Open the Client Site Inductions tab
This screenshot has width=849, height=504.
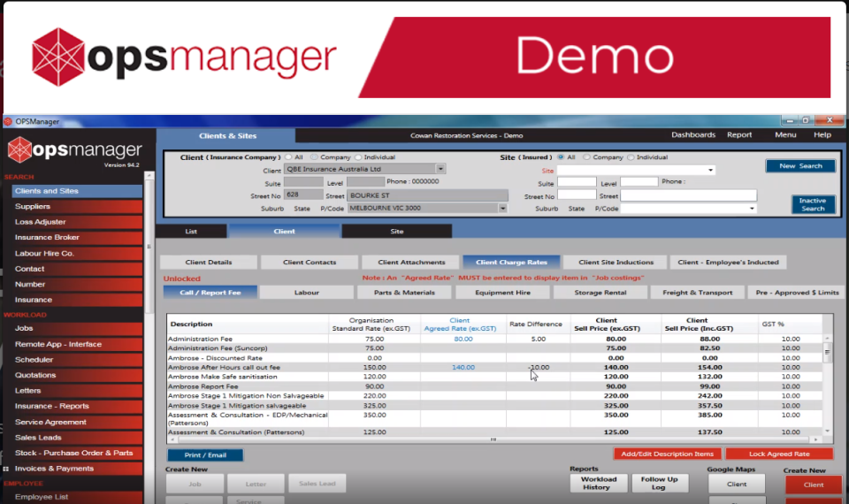(616, 262)
